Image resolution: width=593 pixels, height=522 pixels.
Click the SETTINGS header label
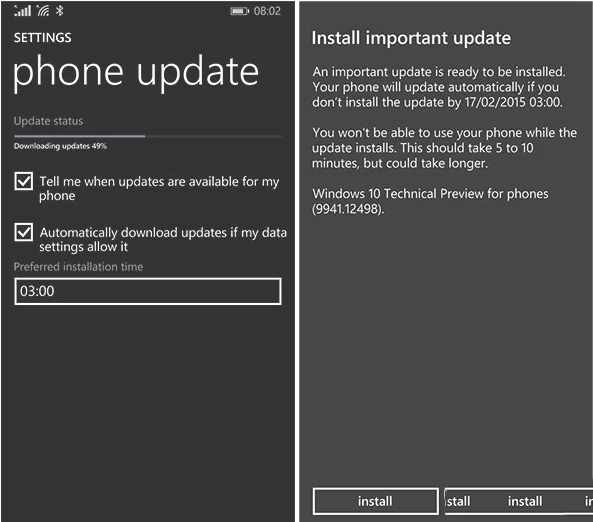42,38
